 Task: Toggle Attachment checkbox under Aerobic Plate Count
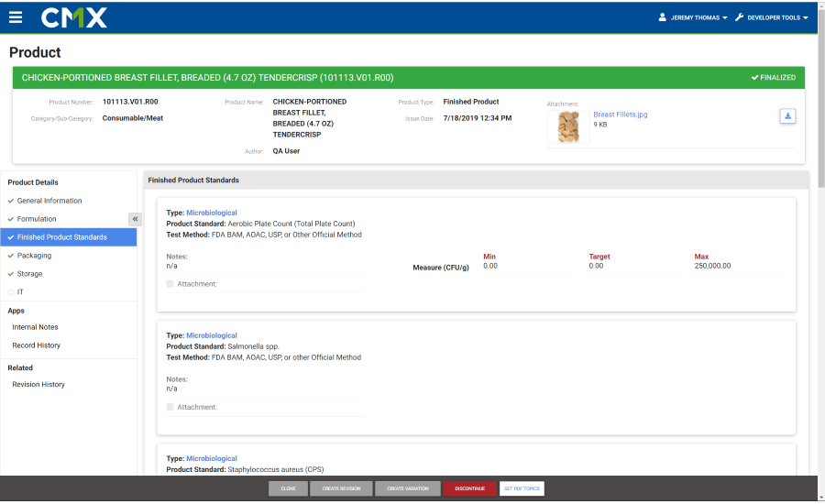pyautogui.click(x=170, y=284)
